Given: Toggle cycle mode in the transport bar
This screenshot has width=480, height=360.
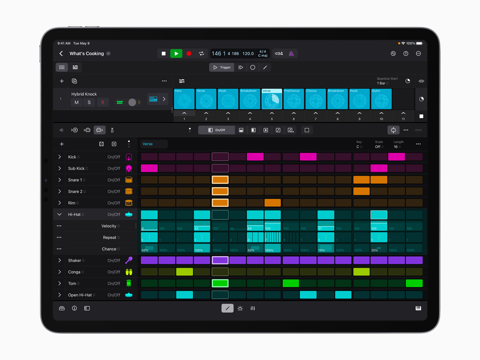Looking at the screenshot, I should coord(201,54).
